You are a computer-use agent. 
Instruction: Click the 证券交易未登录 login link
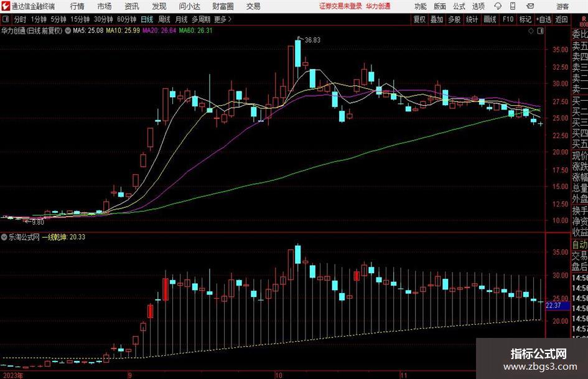[341, 6]
